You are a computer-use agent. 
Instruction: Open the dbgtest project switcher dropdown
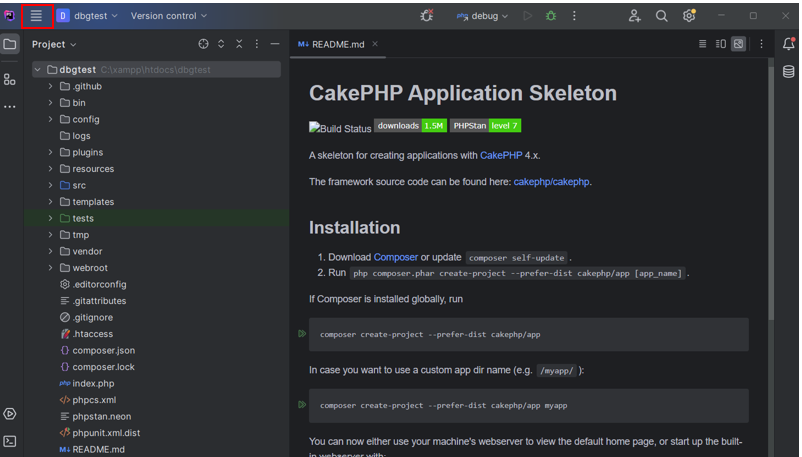coord(87,16)
